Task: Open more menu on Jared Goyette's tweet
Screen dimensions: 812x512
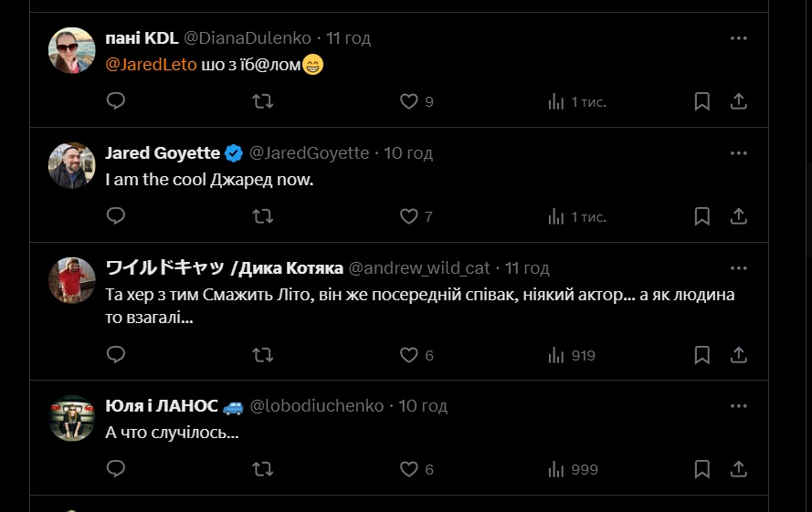Action: pyautogui.click(x=738, y=152)
